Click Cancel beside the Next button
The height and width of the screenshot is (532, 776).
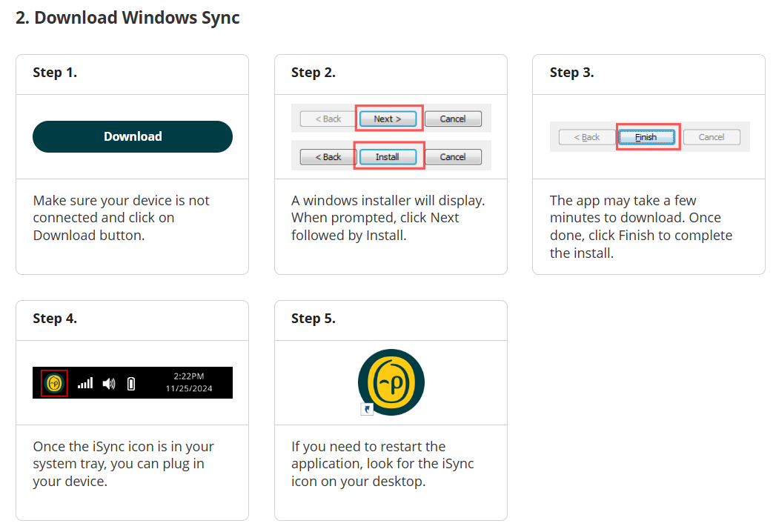(x=453, y=118)
